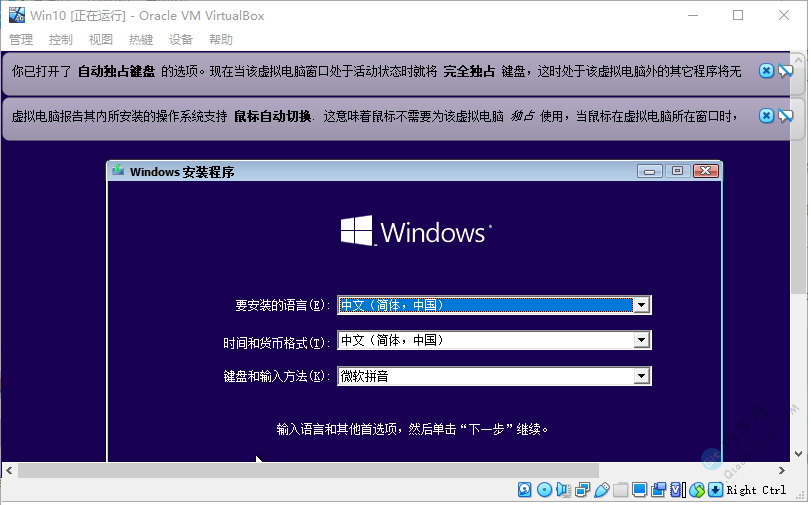
Task: Click the 要安装的语言(E) label
Action: 282,305
